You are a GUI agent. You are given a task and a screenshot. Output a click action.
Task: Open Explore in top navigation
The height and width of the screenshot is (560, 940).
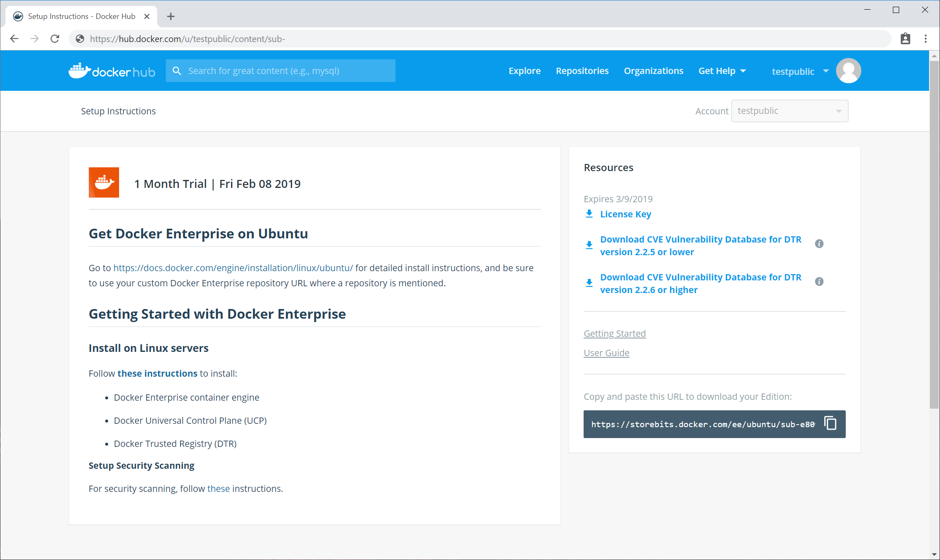[x=524, y=71]
